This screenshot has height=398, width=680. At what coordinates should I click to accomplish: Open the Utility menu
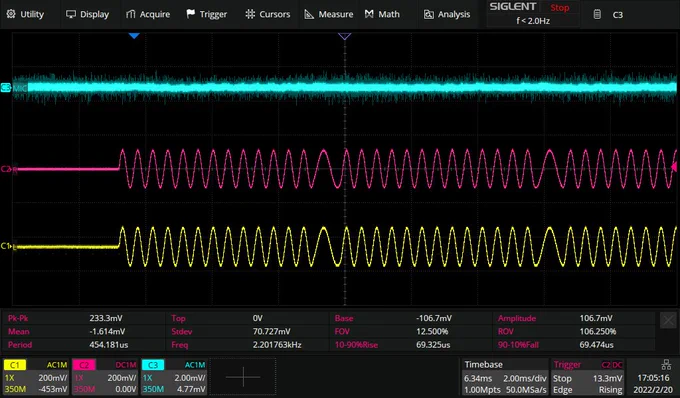[x=25, y=14]
